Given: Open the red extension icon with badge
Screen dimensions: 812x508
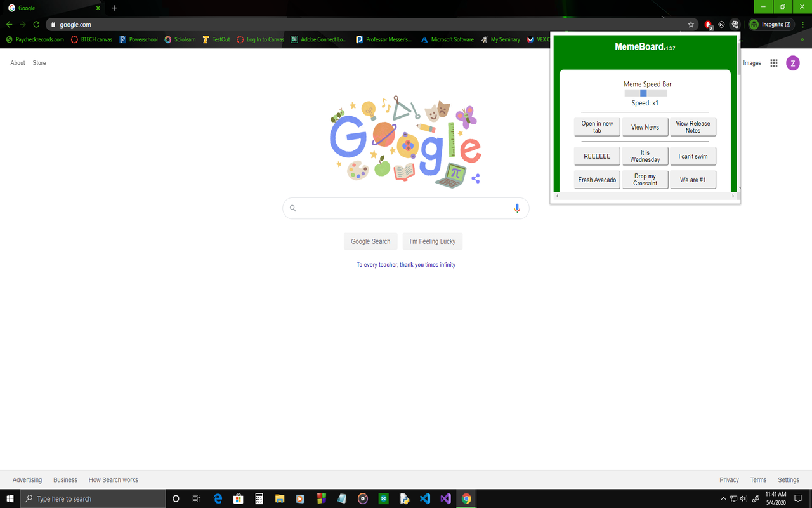Looking at the screenshot, I should point(708,25).
